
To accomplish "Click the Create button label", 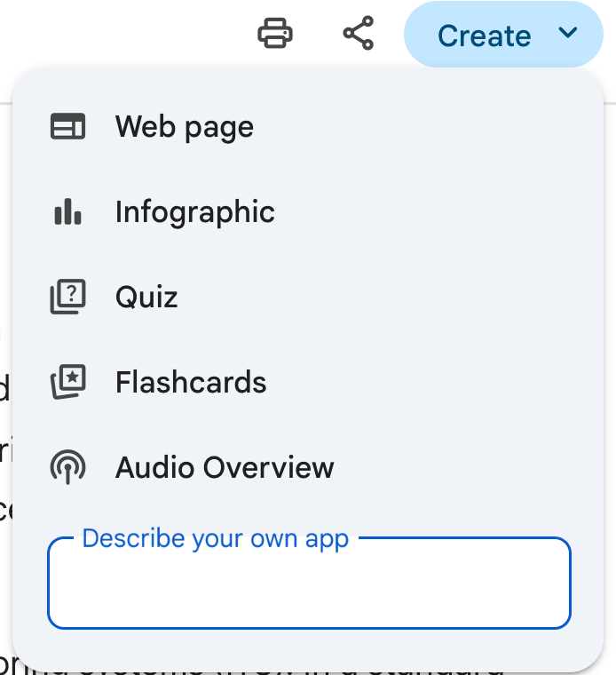I will (484, 36).
